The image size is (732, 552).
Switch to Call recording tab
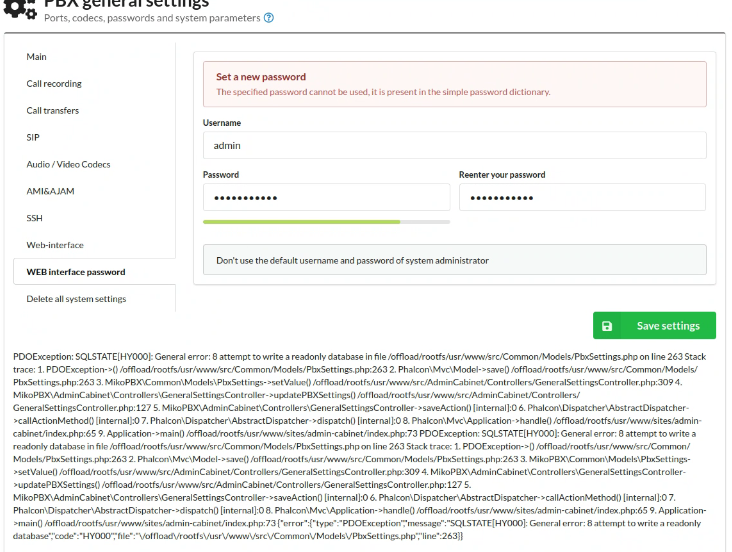[x=54, y=84]
